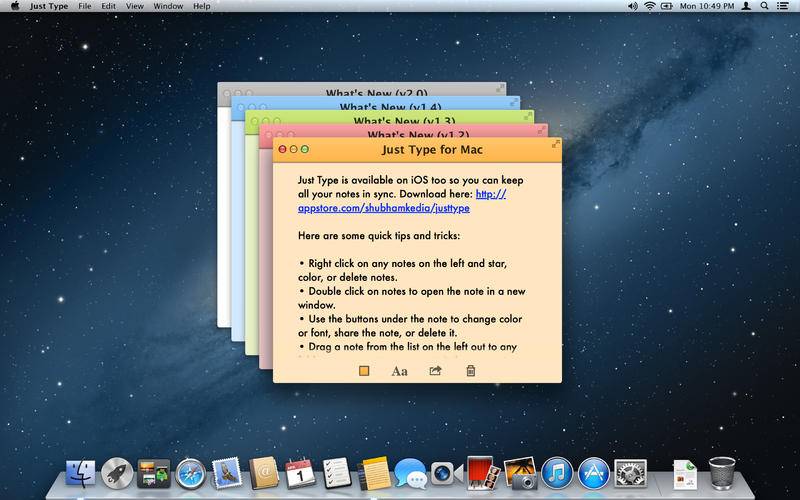
Task: Open Finder from the Dock
Action: (81, 473)
